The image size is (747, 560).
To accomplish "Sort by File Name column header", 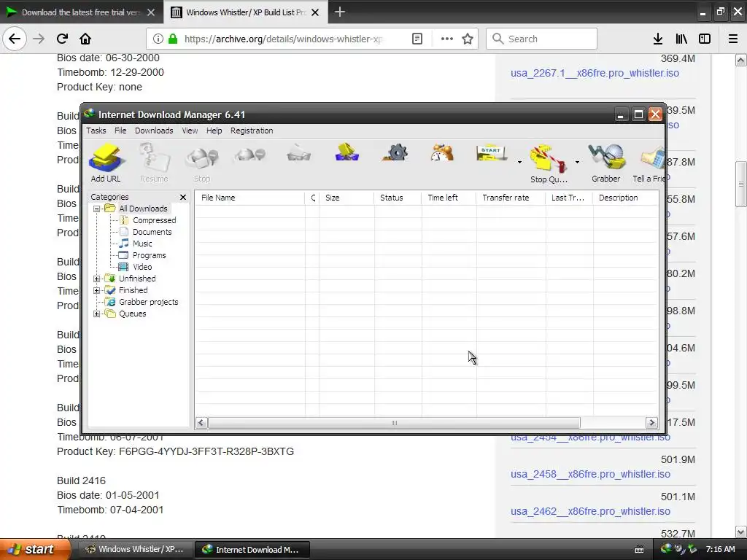I will 250,198.
